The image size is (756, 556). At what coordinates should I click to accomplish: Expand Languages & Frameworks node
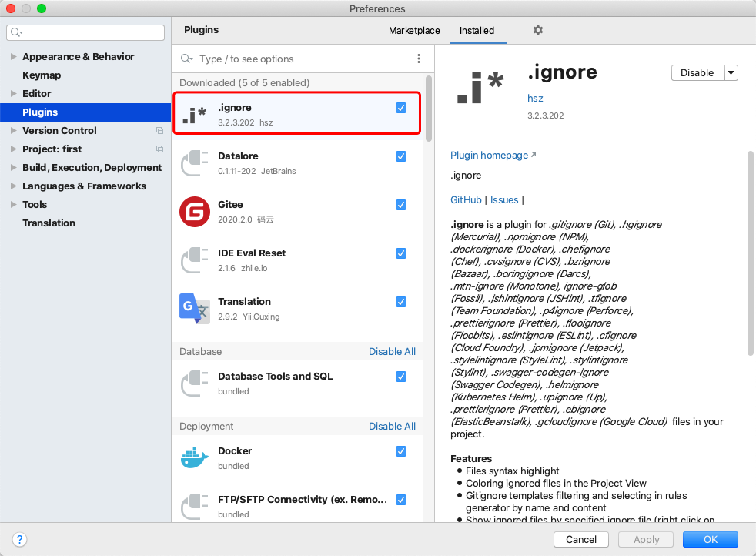tap(14, 186)
